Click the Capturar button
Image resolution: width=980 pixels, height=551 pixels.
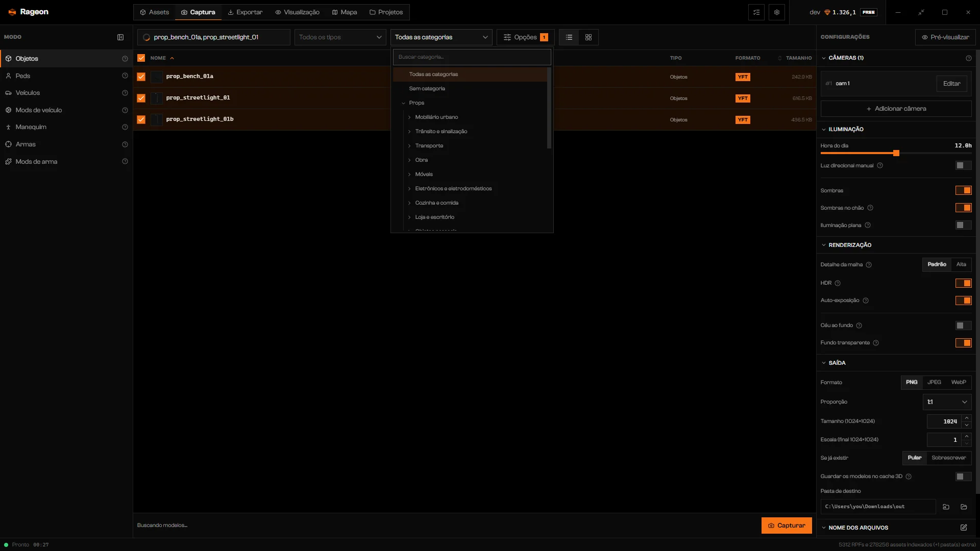point(787,525)
